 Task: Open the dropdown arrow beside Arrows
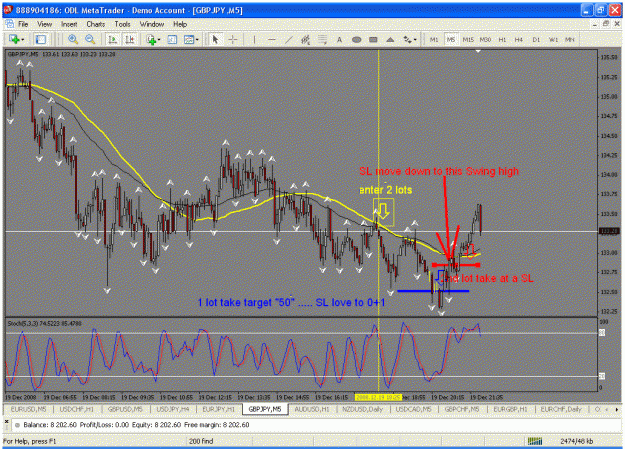(x=415, y=39)
